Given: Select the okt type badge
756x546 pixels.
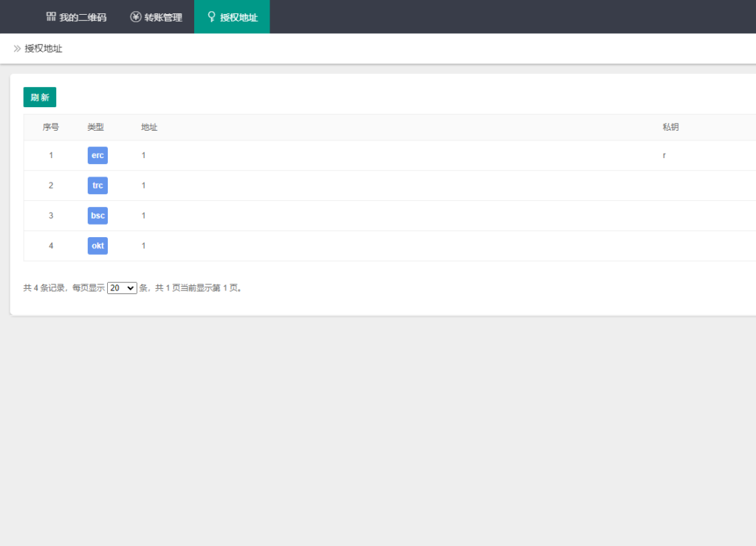Looking at the screenshot, I should (x=97, y=246).
